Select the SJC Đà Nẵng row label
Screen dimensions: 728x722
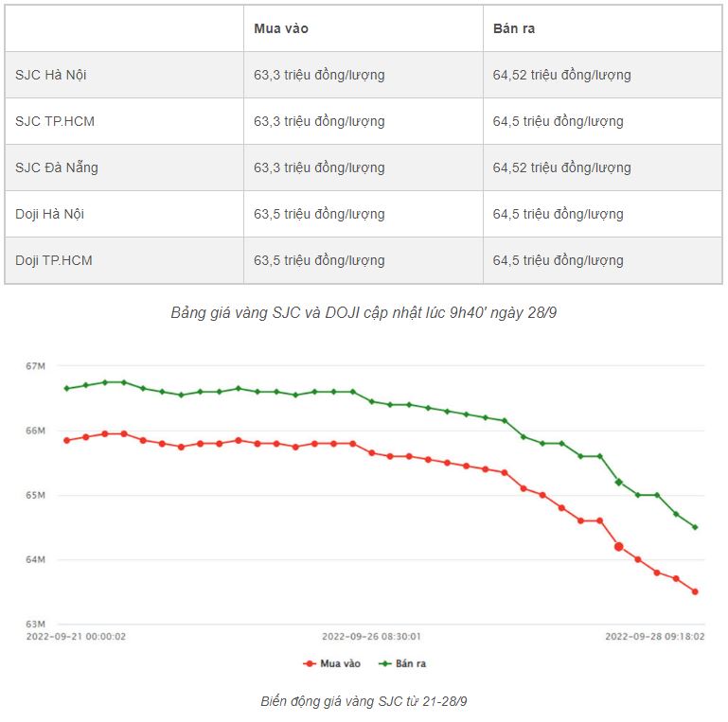(x=57, y=167)
